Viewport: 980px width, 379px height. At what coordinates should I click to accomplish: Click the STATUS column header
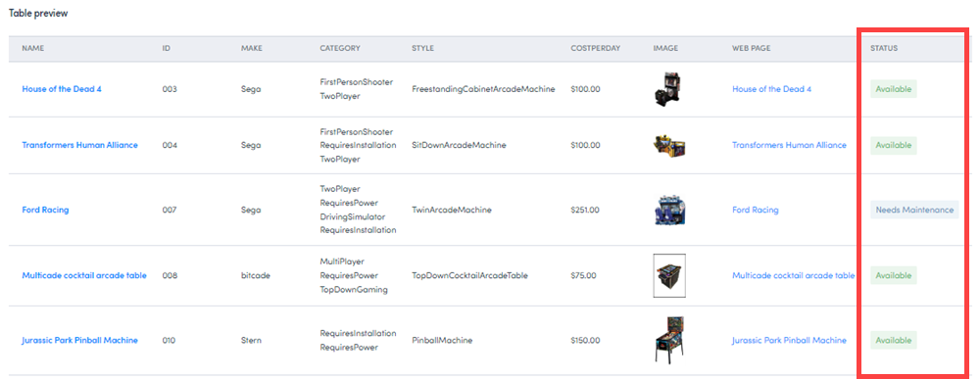pos(884,48)
